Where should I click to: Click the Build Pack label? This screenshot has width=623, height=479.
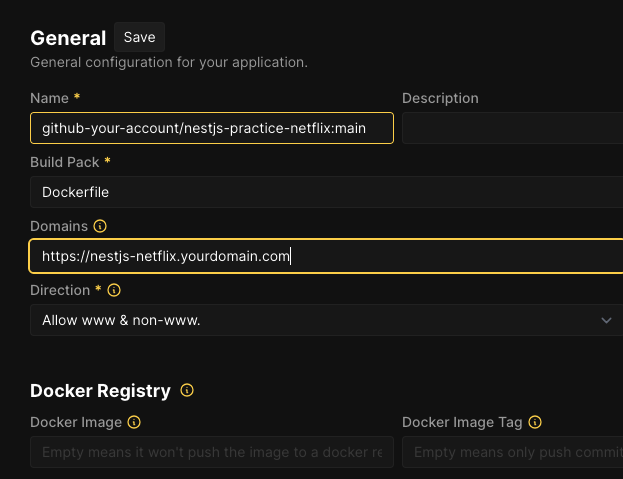point(65,161)
